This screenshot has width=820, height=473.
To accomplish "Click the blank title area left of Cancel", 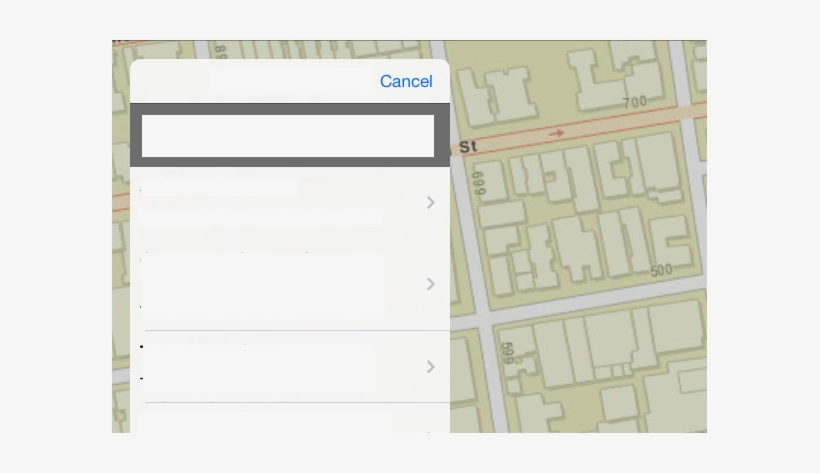I will (x=250, y=81).
